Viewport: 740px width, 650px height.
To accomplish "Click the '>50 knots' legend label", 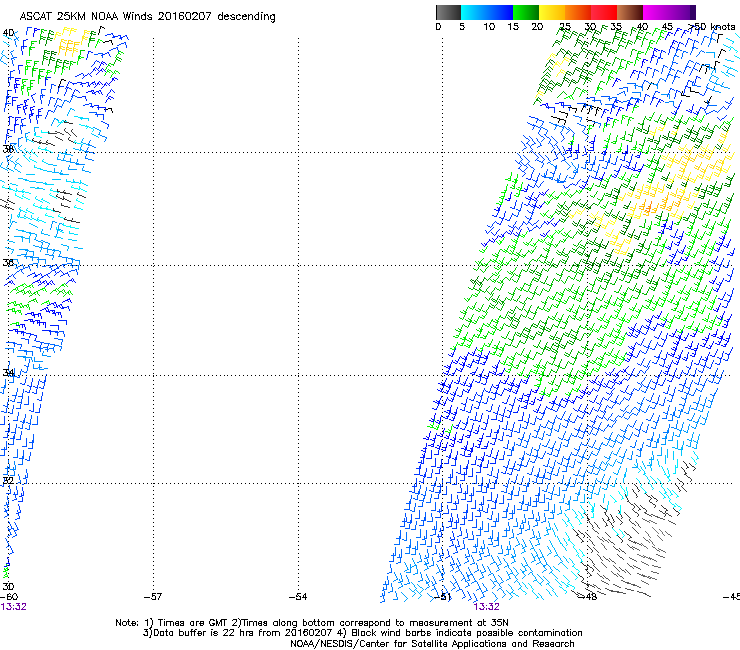I will 712,26.
